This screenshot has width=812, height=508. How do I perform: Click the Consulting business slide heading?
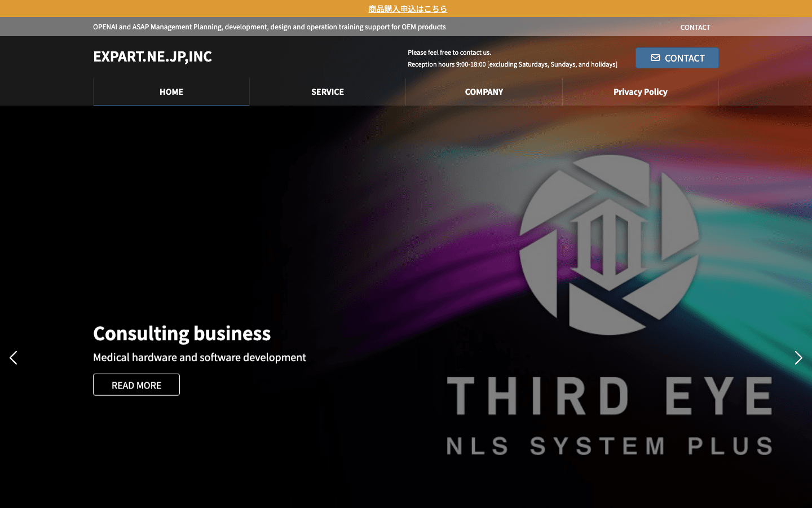pos(182,333)
